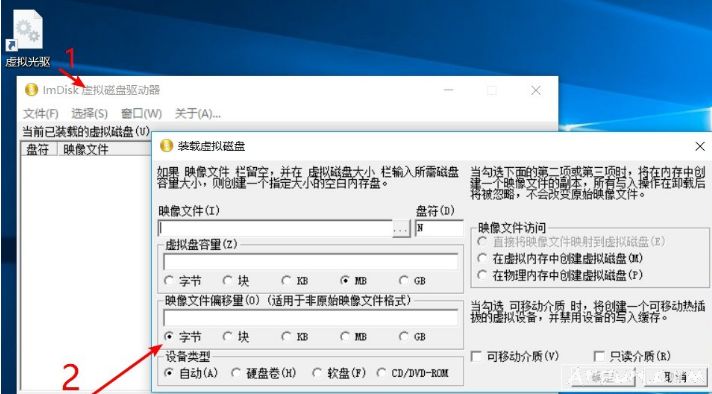Image resolution: width=712 pixels, height=394 pixels.
Task: Open the 文件(F) menu
Action: 41,113
